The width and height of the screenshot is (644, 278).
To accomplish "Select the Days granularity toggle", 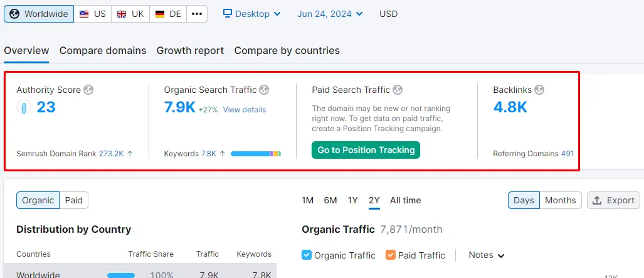I will click(524, 200).
